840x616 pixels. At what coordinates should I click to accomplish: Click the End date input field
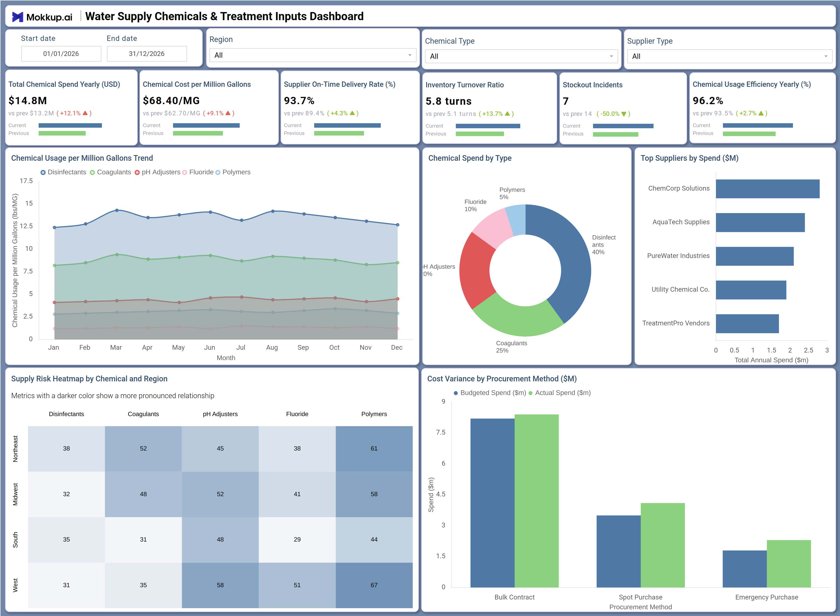[147, 54]
